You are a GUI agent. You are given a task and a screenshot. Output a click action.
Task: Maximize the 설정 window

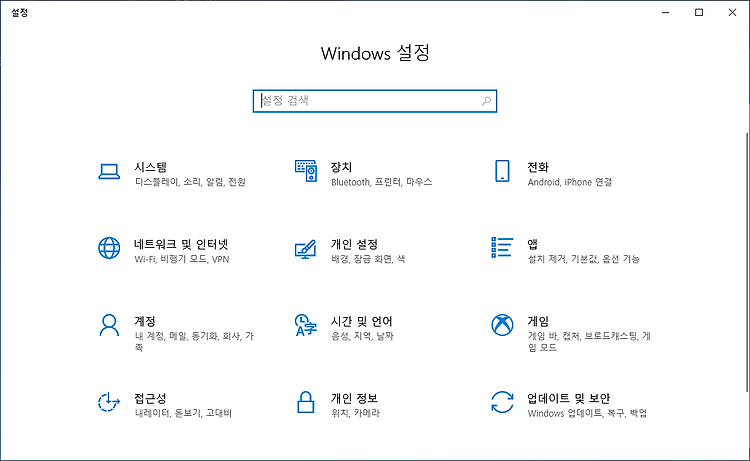(x=699, y=12)
